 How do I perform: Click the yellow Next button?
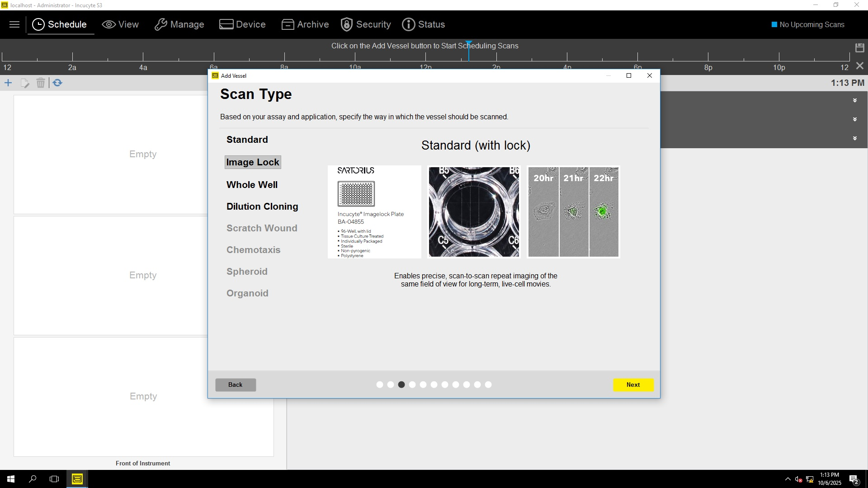(x=633, y=385)
